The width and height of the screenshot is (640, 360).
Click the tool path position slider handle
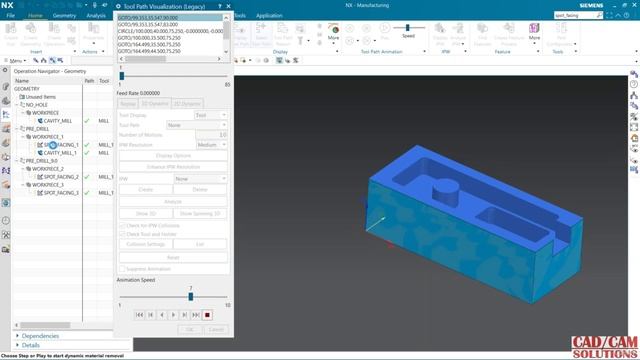click(x=122, y=76)
